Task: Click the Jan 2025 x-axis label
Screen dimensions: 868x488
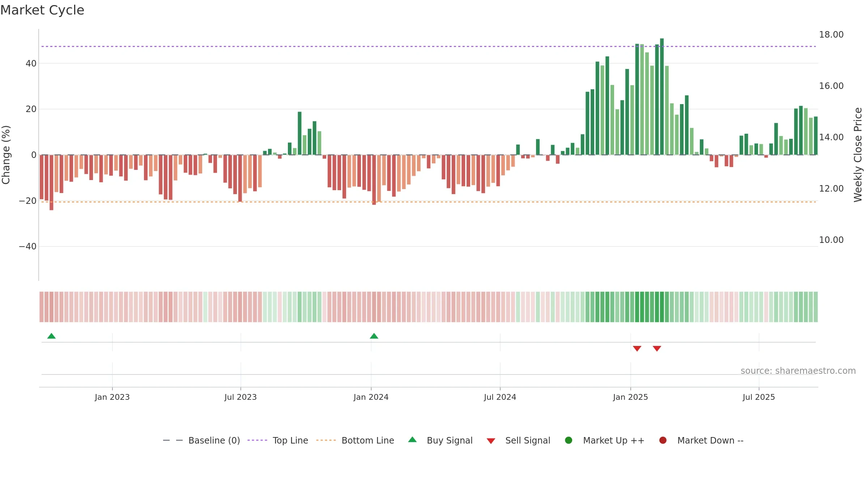Action: pos(631,397)
